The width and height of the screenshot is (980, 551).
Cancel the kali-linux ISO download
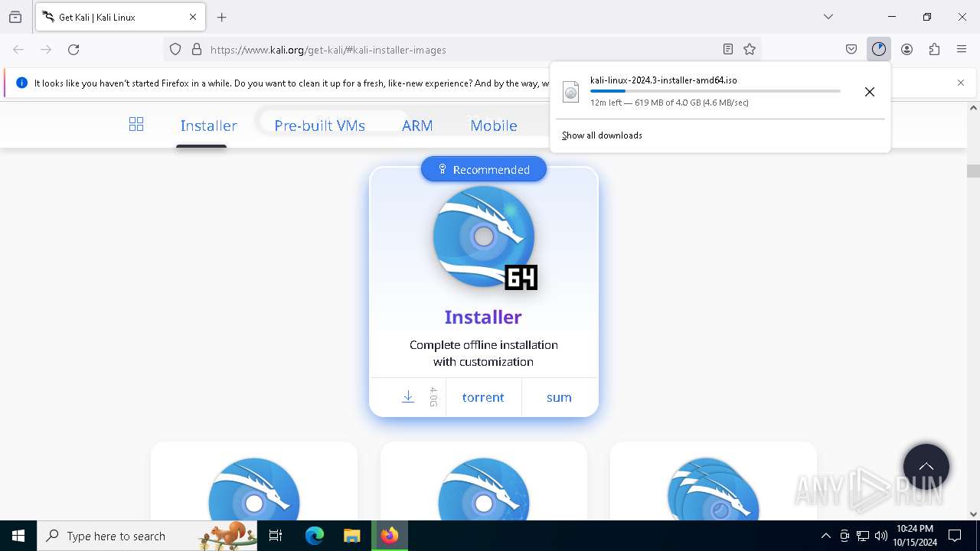870,92
